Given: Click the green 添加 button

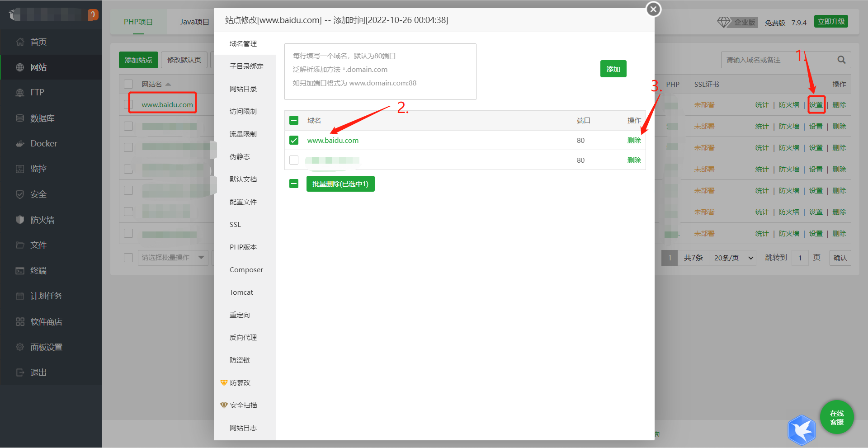Looking at the screenshot, I should pyautogui.click(x=613, y=69).
